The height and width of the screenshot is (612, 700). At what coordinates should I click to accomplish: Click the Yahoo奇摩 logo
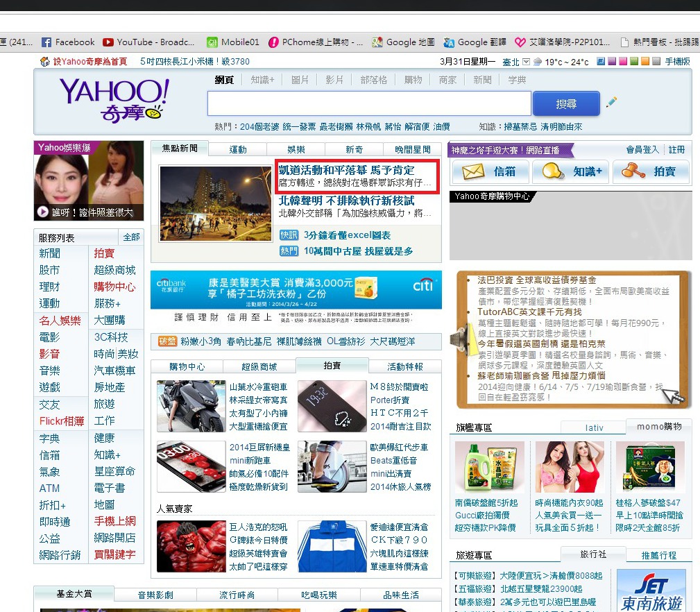(114, 100)
